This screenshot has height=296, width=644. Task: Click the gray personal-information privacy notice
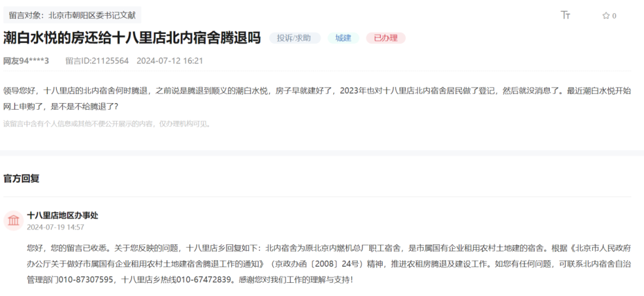pos(107,124)
